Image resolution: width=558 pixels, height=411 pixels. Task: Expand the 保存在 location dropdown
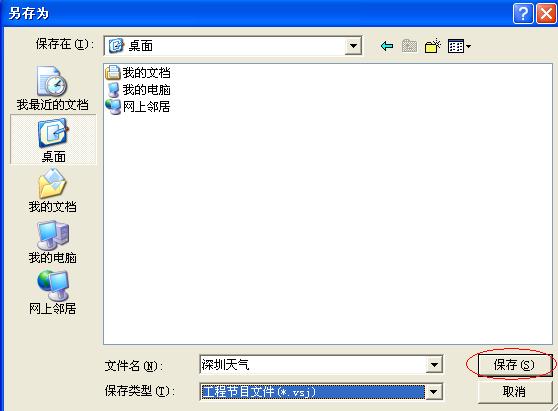(x=353, y=46)
